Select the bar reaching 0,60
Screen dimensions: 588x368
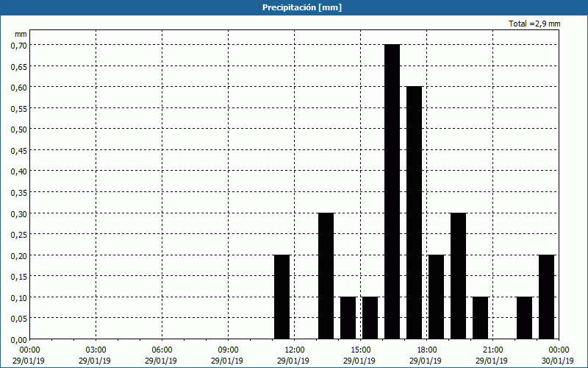point(415,213)
